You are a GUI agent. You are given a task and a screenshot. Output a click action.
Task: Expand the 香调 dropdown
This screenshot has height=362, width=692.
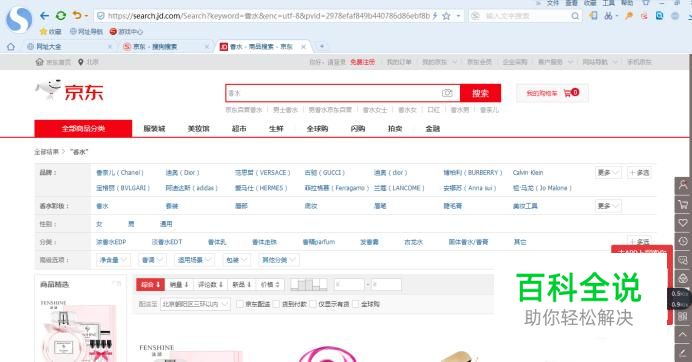[x=151, y=260]
